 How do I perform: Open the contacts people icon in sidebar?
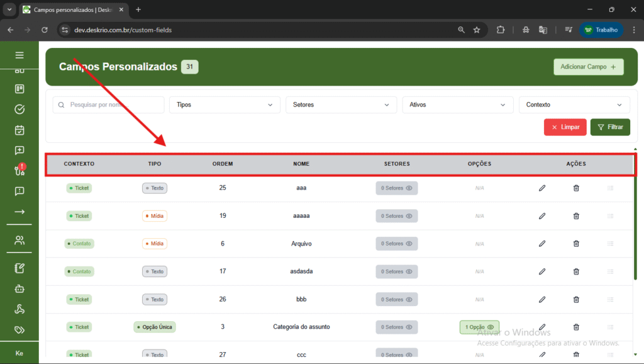(x=19, y=240)
